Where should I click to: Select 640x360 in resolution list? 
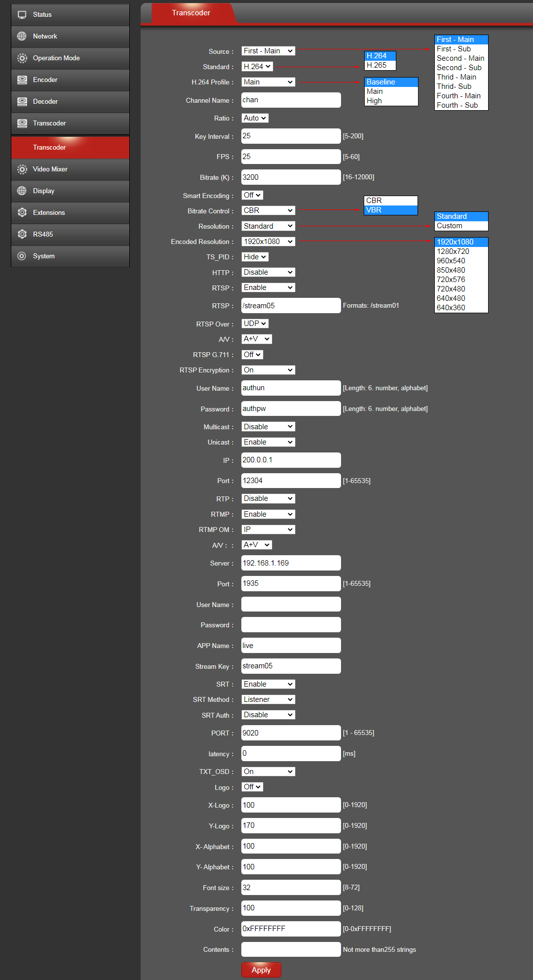pyautogui.click(x=461, y=308)
